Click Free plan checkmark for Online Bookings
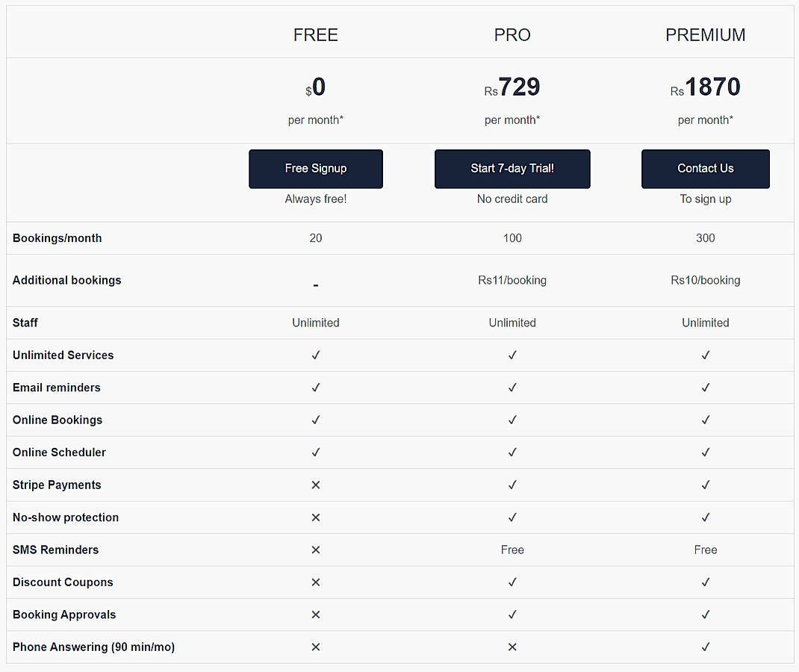Image resolution: width=799 pixels, height=672 pixels. pyautogui.click(x=315, y=420)
